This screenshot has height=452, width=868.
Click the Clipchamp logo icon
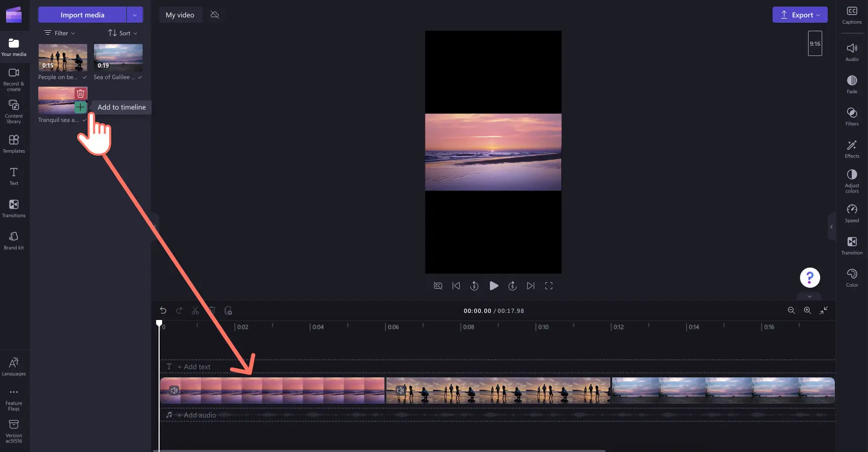pyautogui.click(x=14, y=15)
